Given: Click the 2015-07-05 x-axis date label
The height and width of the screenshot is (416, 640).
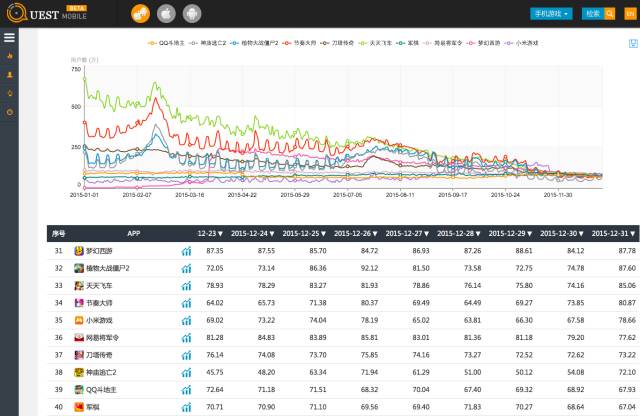Looking at the screenshot, I should tap(347, 195).
